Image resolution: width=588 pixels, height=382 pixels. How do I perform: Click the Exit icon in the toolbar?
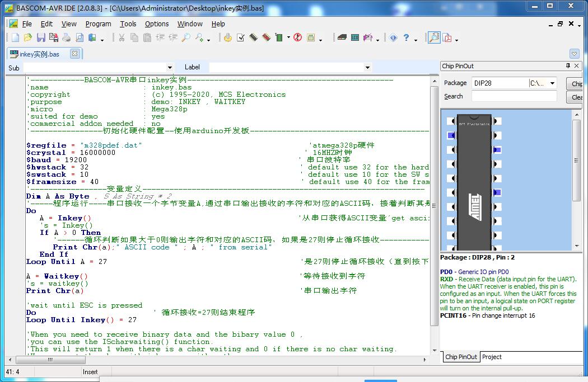click(92, 37)
